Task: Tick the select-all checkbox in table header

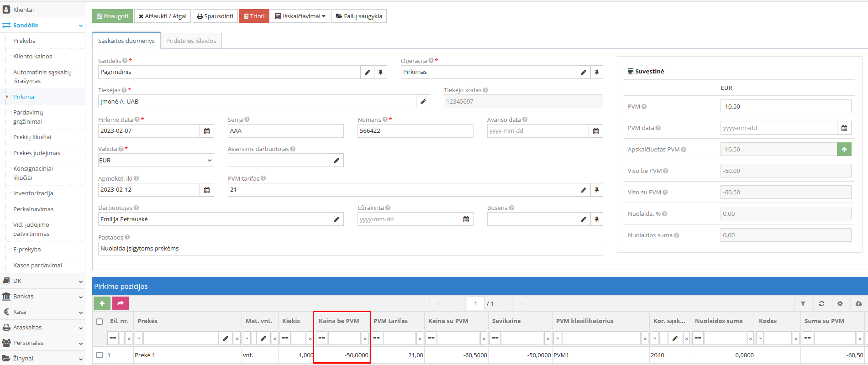Action: pos(100,321)
